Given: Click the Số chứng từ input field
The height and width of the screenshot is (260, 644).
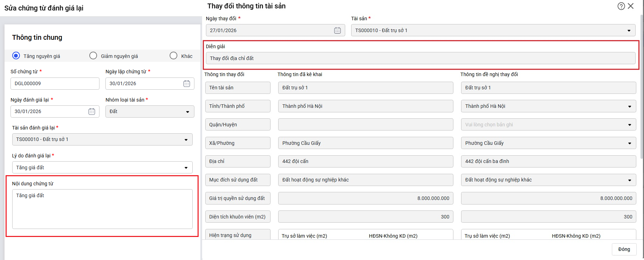Looking at the screenshot, I should coord(55,83).
